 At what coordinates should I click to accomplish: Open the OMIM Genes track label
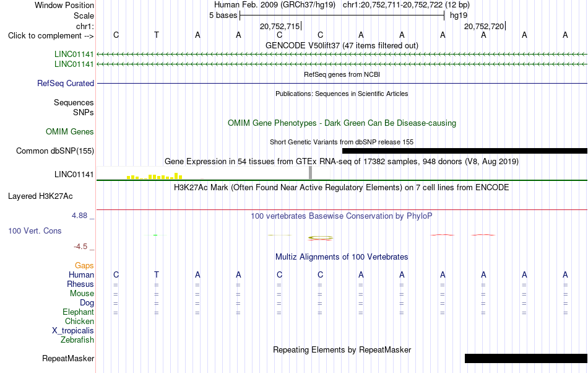[70, 132]
